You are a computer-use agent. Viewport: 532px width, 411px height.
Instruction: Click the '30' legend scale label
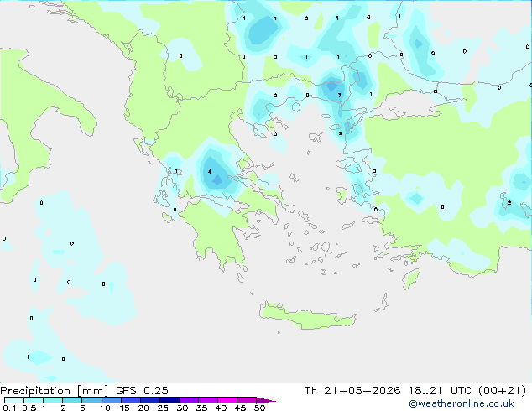click(x=182, y=408)
